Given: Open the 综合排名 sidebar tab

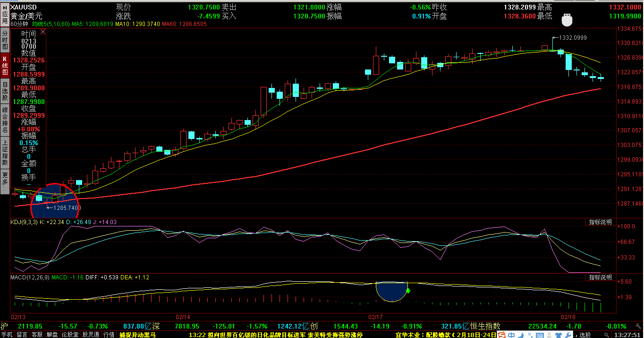Looking at the screenshot, I should coord(5,120).
